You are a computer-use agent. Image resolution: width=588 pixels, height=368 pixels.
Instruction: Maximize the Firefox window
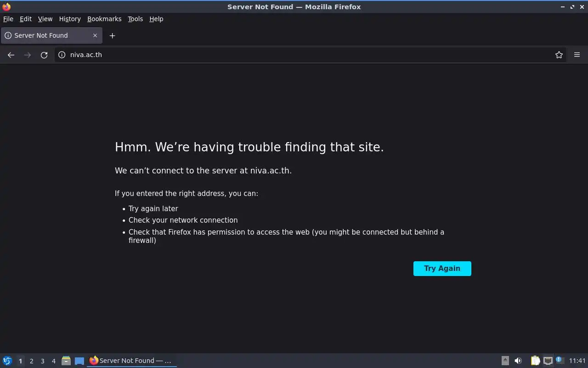tap(572, 7)
